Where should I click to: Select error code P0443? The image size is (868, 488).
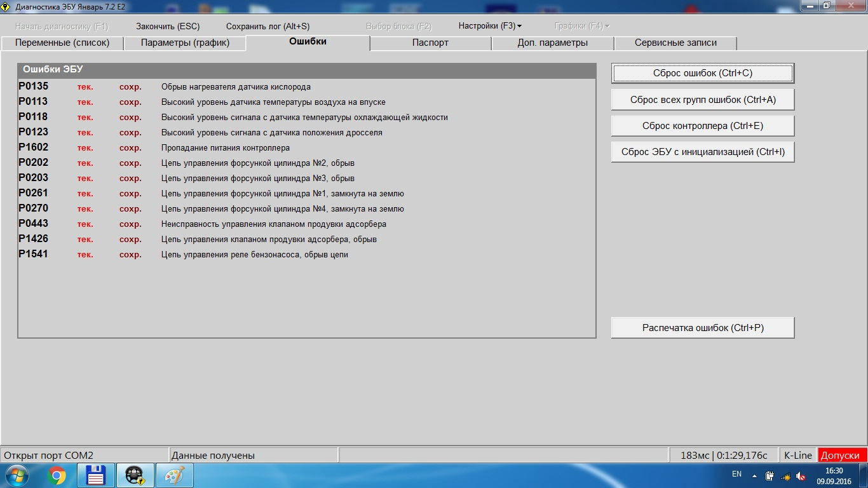click(x=33, y=224)
